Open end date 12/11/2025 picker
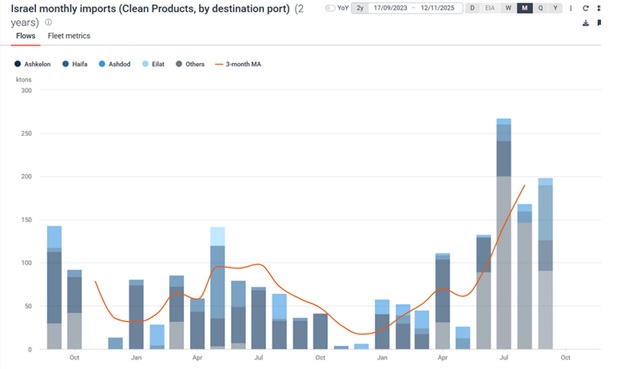Image resolution: width=617 pixels, height=369 pixels. click(437, 8)
